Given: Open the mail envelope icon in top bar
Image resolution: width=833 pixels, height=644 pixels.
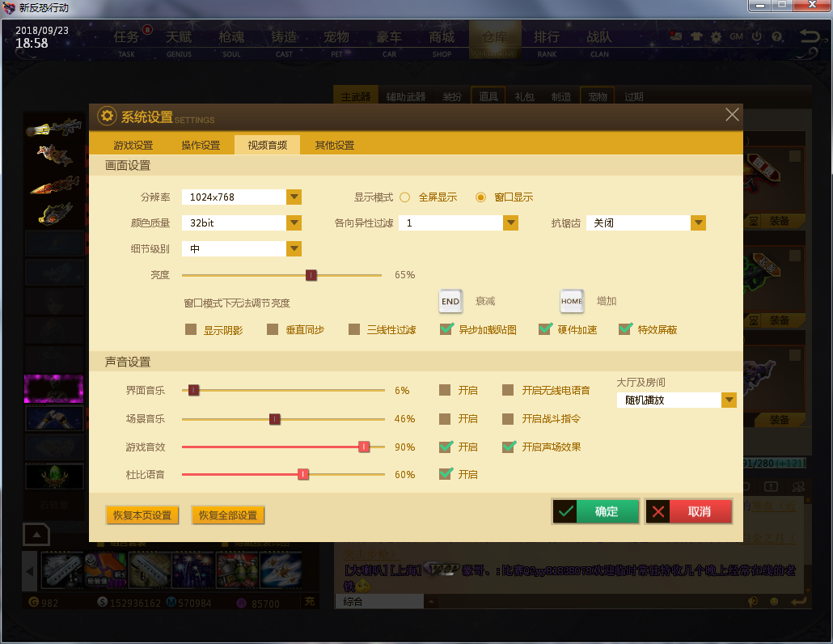Looking at the screenshot, I should [x=676, y=36].
